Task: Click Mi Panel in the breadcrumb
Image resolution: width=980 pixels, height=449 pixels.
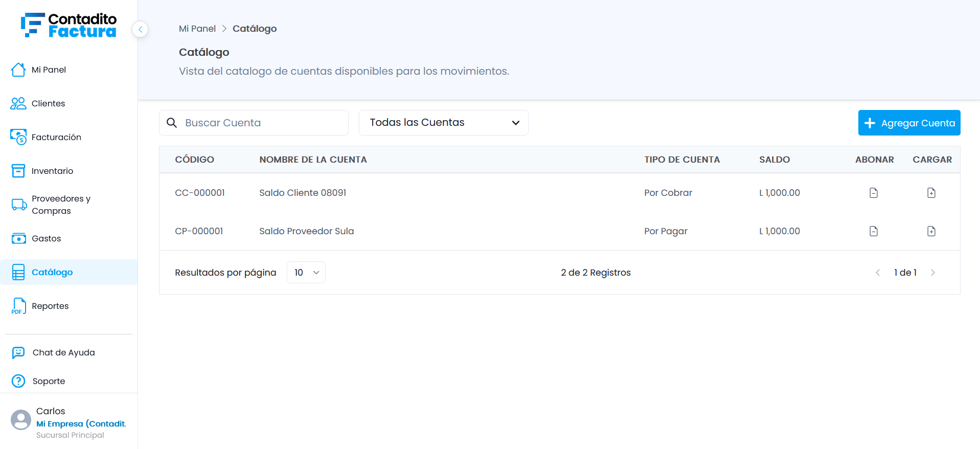Action: tap(197, 29)
